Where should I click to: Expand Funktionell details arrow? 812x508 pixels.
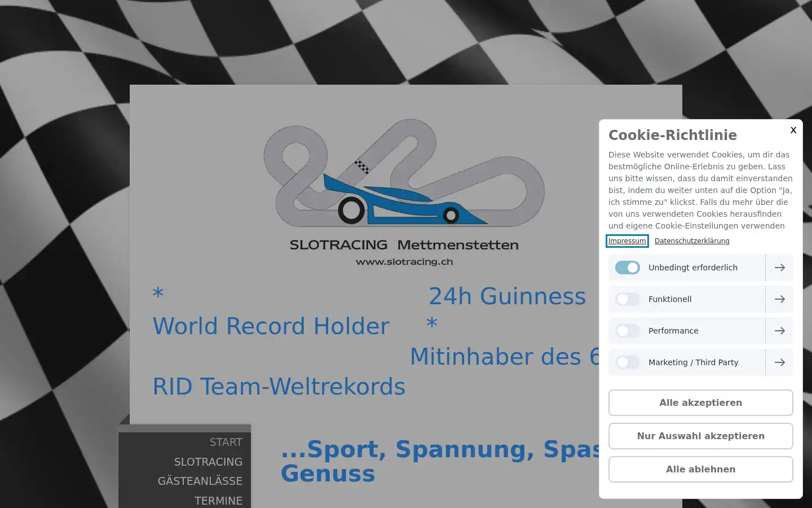(779, 299)
